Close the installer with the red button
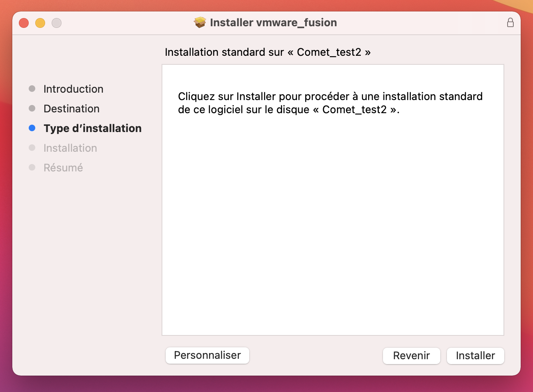The image size is (533, 392). [x=24, y=23]
